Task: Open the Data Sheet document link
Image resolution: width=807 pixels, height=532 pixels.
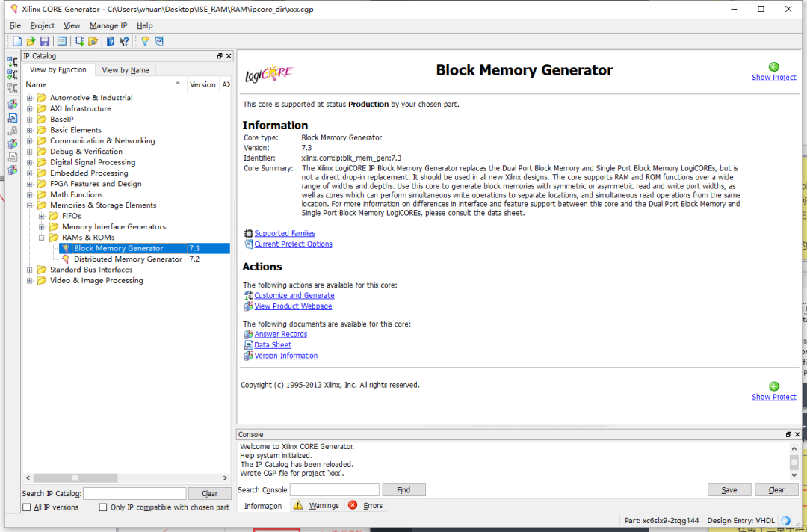Action: [x=273, y=344]
